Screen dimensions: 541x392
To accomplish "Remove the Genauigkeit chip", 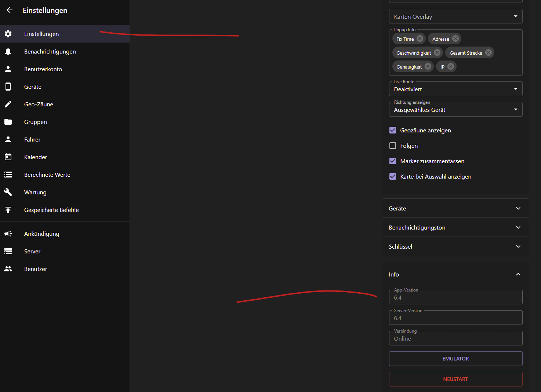I will click(428, 66).
